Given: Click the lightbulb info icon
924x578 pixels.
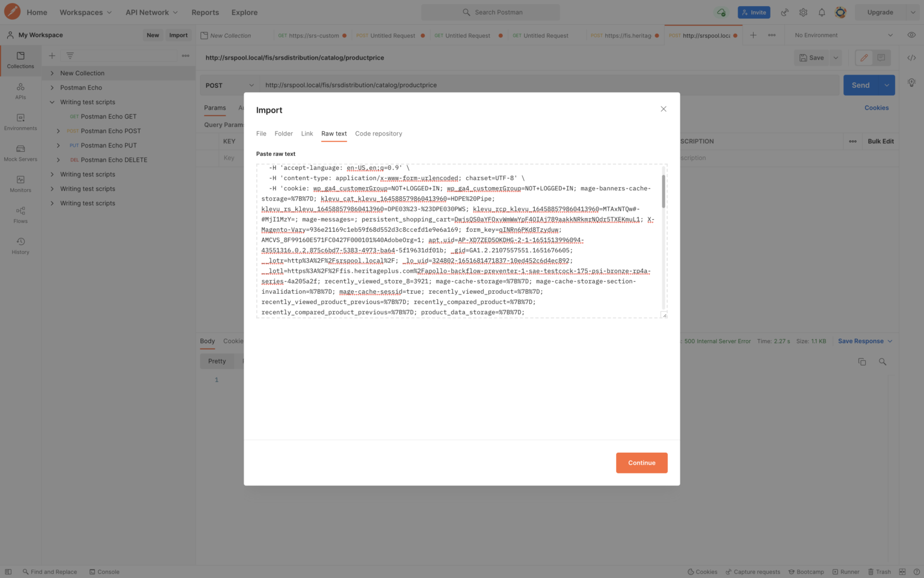Looking at the screenshot, I should click(x=911, y=82).
